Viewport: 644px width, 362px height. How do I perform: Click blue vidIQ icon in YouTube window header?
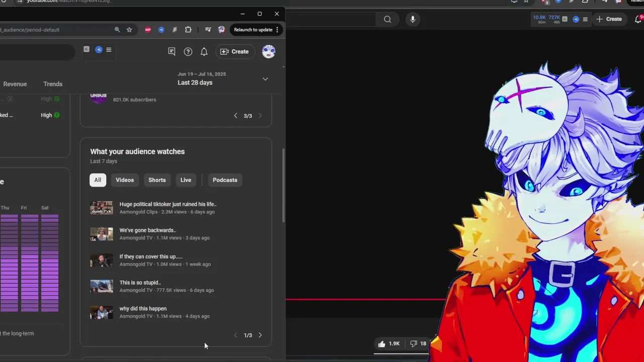coord(576,19)
